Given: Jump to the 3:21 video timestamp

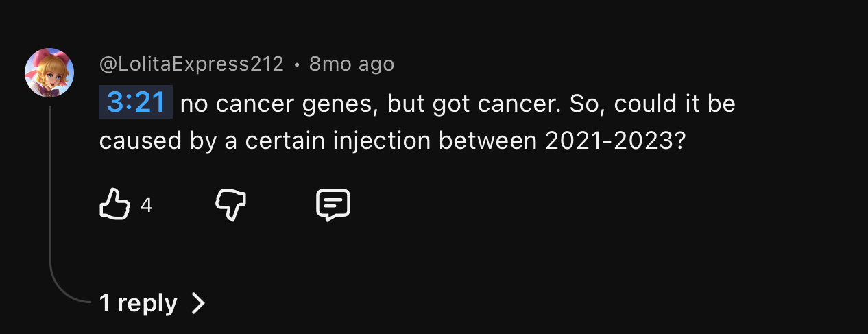Looking at the screenshot, I should pos(136,103).
